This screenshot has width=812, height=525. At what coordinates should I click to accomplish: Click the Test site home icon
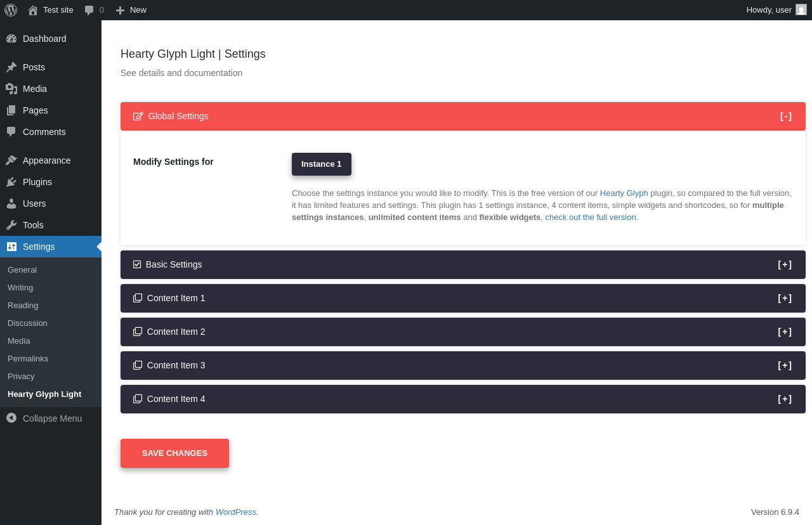(33, 10)
